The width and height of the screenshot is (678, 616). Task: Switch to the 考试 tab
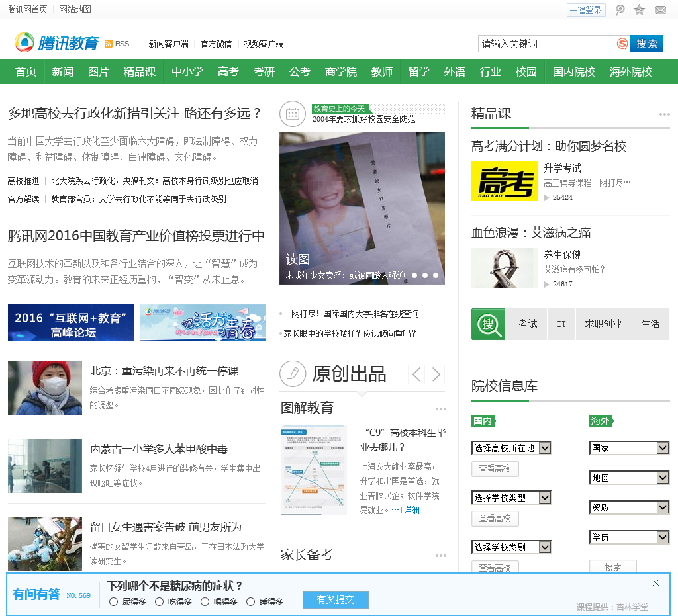528,324
